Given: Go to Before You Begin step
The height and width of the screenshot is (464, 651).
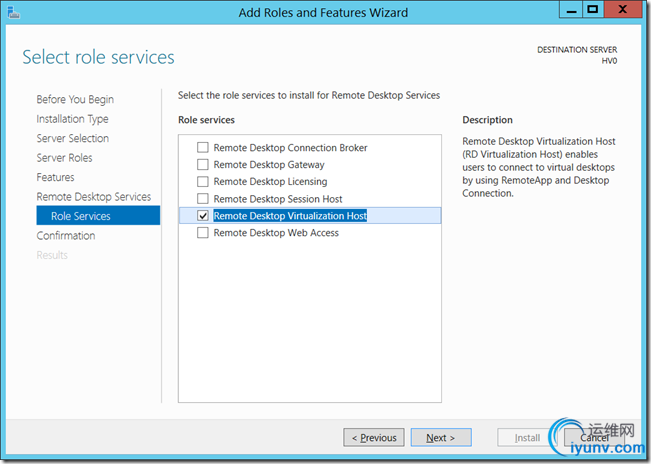Looking at the screenshot, I should (x=75, y=99).
